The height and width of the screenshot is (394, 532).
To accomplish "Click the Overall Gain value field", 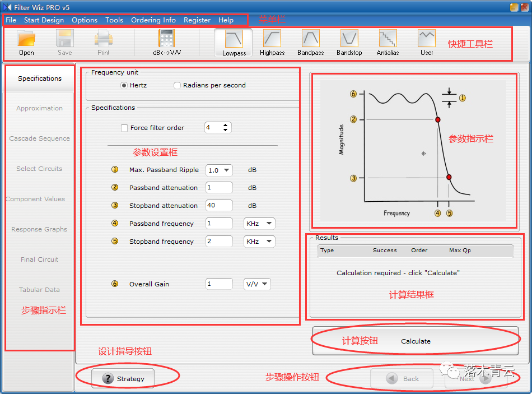I will (x=219, y=284).
